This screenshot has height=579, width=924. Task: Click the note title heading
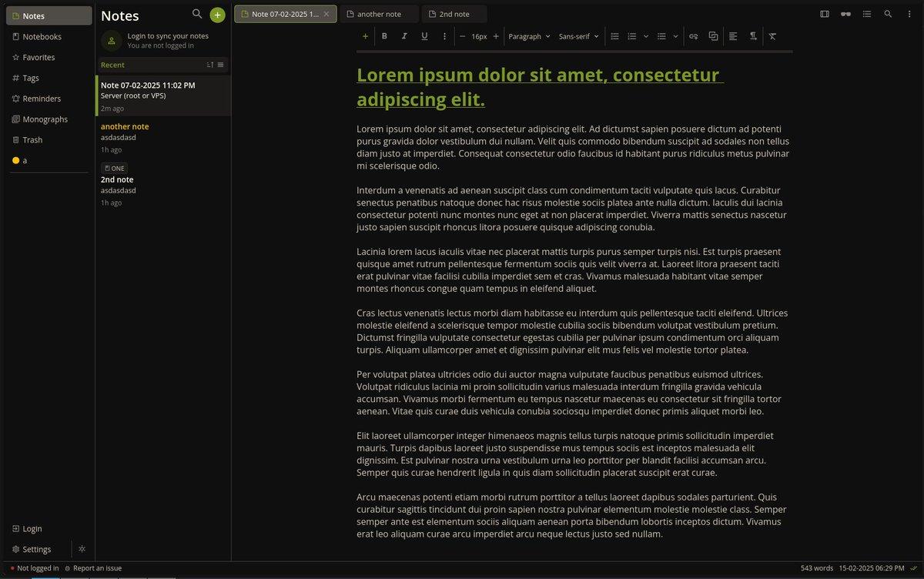point(541,87)
